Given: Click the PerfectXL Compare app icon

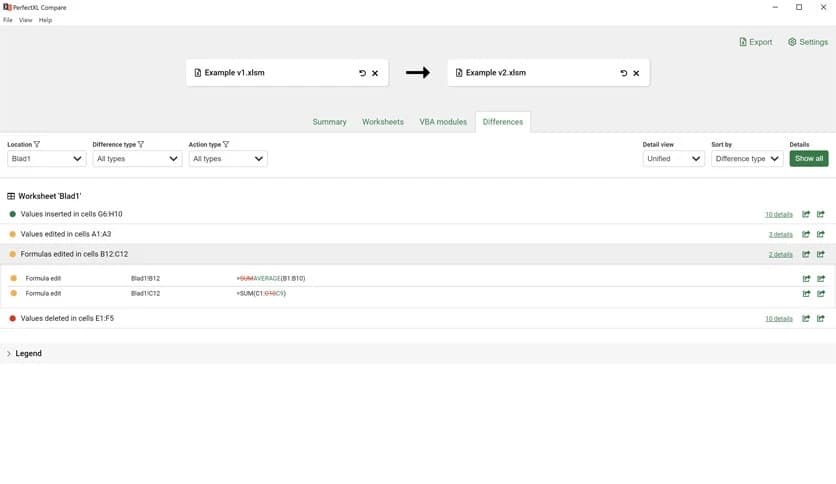Looking at the screenshot, I should (7, 7).
